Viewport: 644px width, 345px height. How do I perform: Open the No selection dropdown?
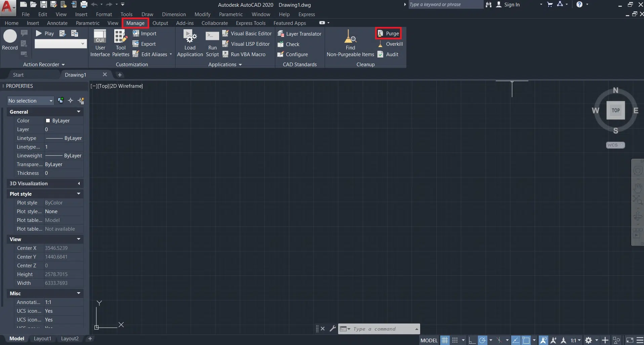tap(30, 101)
